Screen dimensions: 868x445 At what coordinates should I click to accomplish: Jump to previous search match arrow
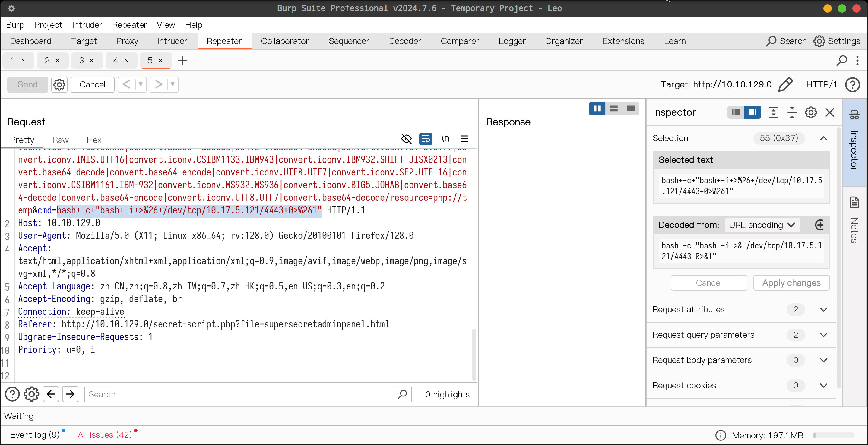[51, 394]
